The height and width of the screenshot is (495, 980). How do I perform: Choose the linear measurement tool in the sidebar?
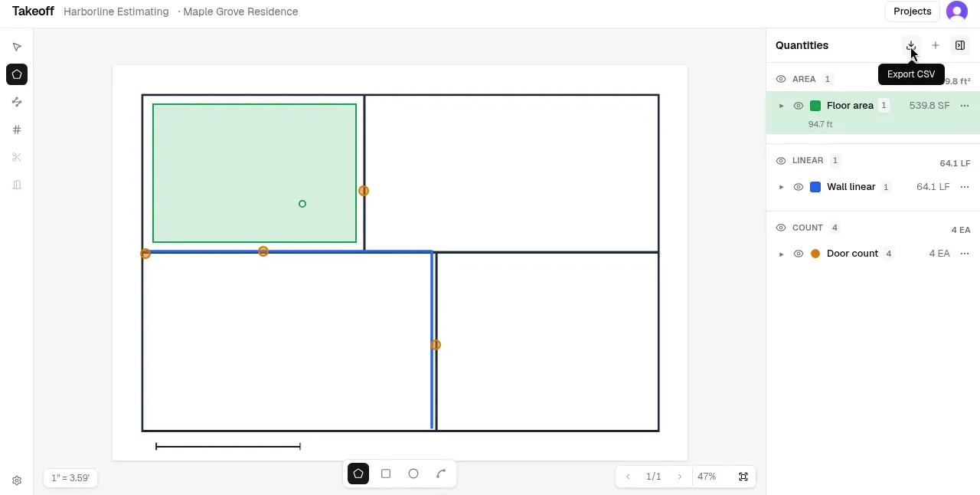click(17, 102)
